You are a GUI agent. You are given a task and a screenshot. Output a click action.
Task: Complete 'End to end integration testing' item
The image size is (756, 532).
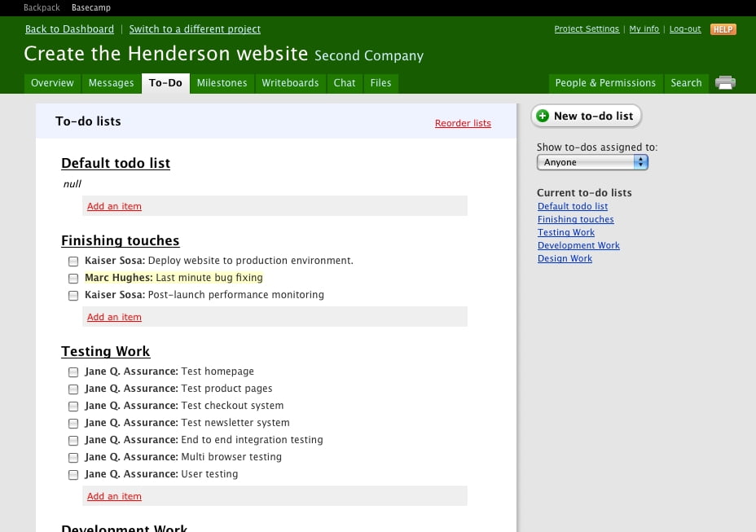[x=73, y=441]
